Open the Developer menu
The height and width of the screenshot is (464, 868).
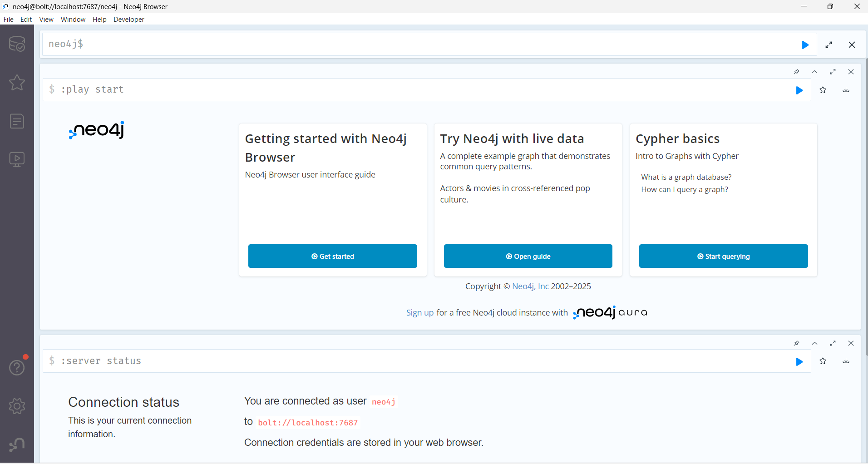point(129,20)
